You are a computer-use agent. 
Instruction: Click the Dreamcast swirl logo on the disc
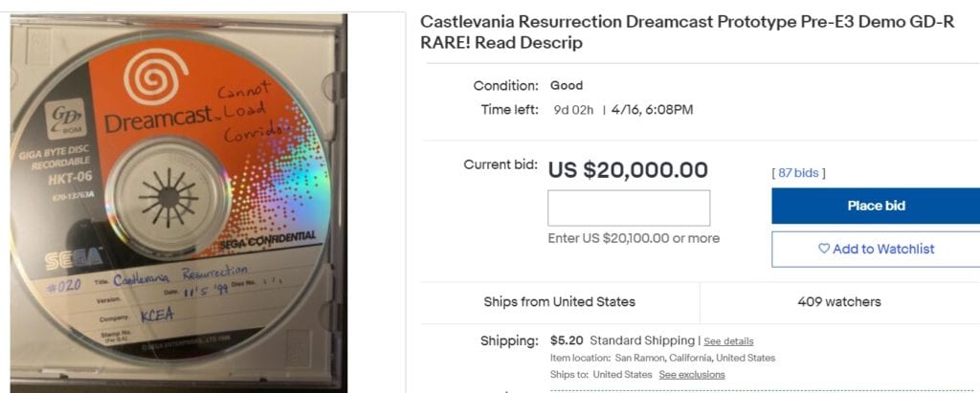tap(151, 79)
